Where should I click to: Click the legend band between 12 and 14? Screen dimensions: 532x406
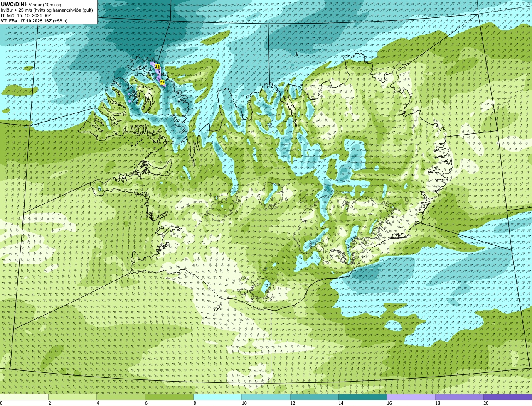click(314, 397)
